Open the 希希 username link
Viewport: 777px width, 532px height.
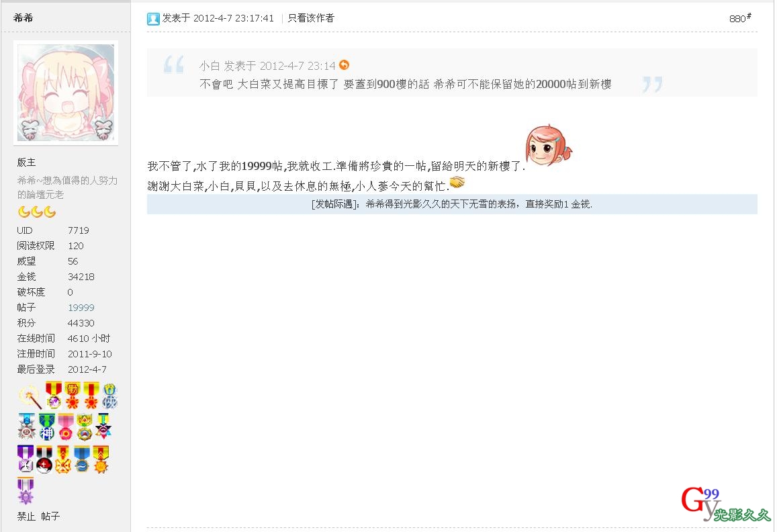[24, 18]
